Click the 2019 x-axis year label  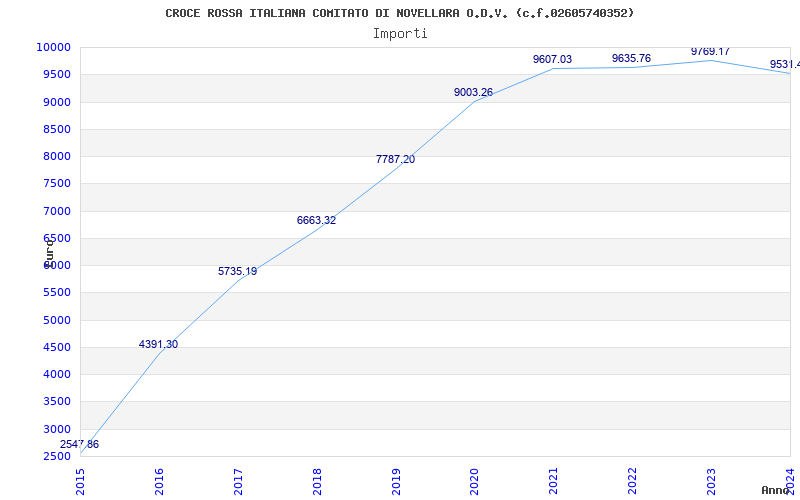coord(396,482)
